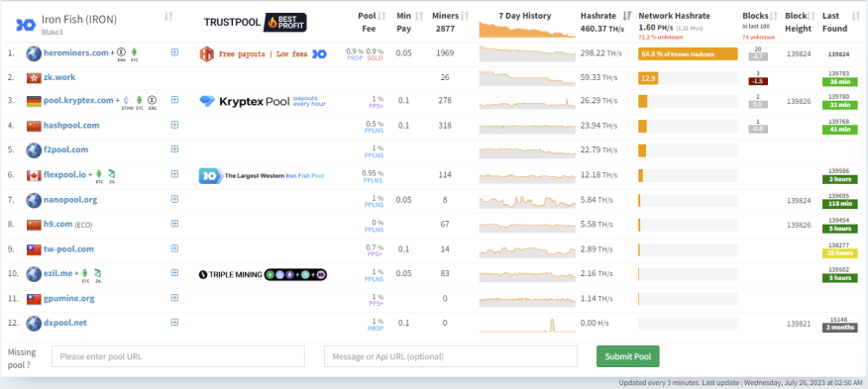The width and height of the screenshot is (868, 389).
Task: Open the tw-pool.com link
Action: (68, 249)
